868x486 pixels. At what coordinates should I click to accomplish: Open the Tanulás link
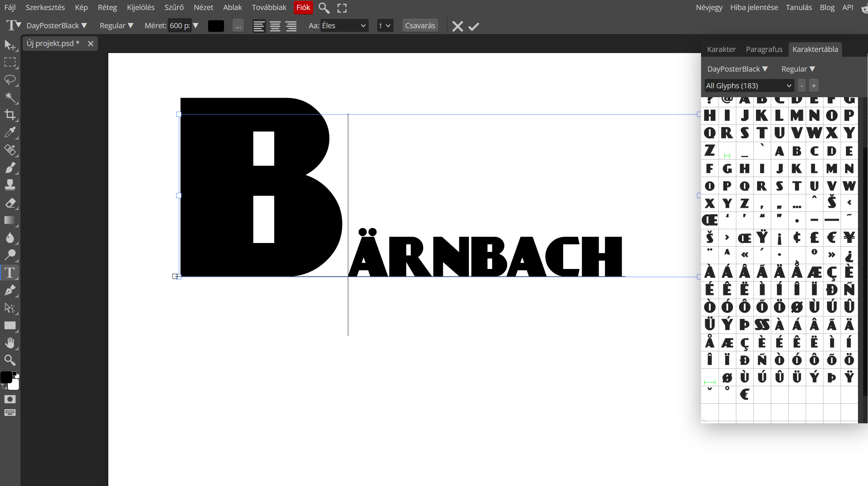pyautogui.click(x=799, y=7)
